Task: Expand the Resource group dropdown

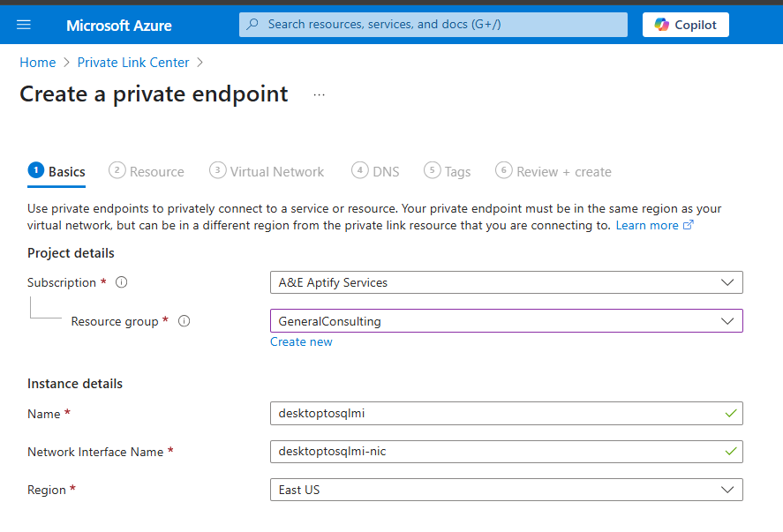Action: [x=507, y=321]
